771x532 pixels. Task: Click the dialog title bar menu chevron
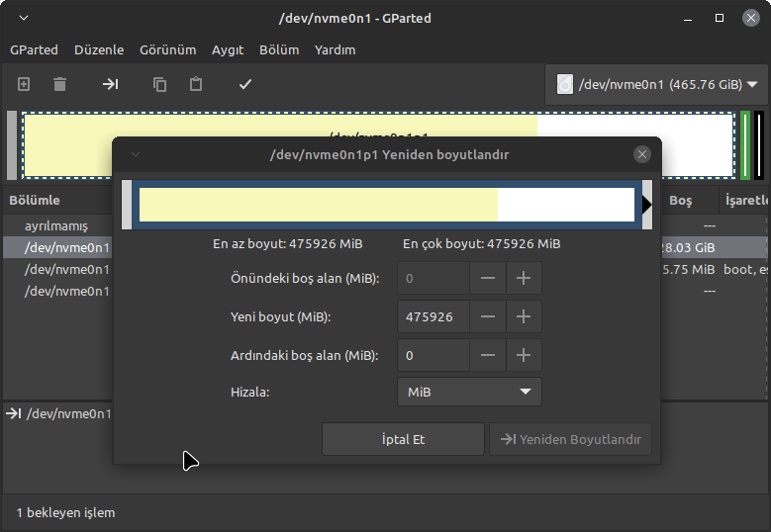point(136,154)
